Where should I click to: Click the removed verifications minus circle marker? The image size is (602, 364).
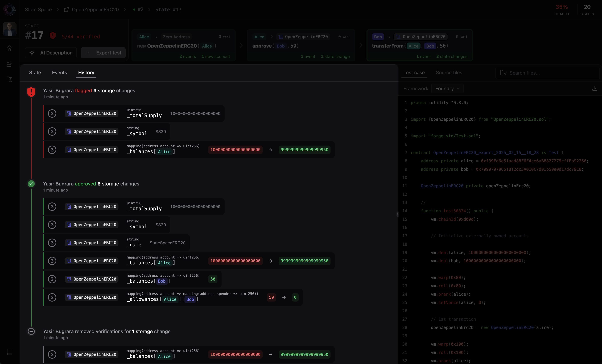(x=31, y=331)
